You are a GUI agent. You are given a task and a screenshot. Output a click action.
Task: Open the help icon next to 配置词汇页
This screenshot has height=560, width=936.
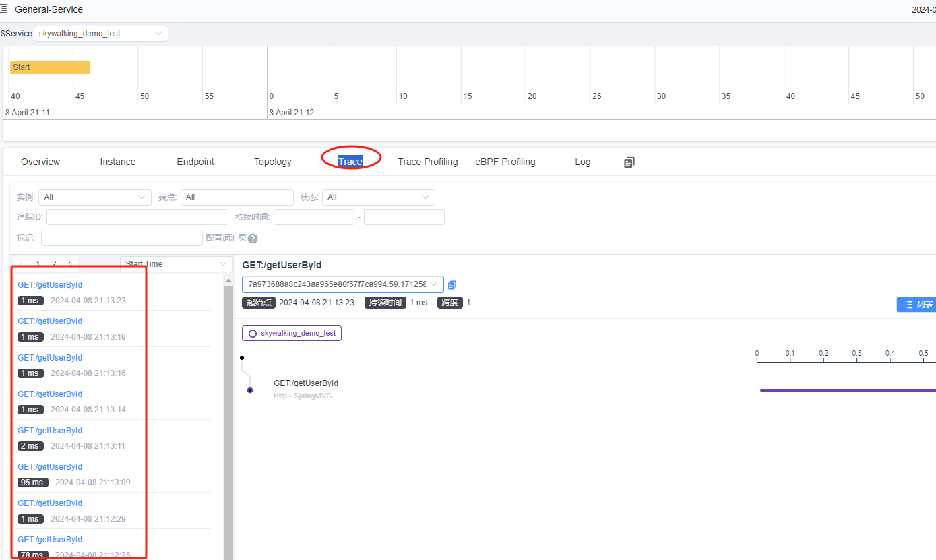click(x=253, y=238)
